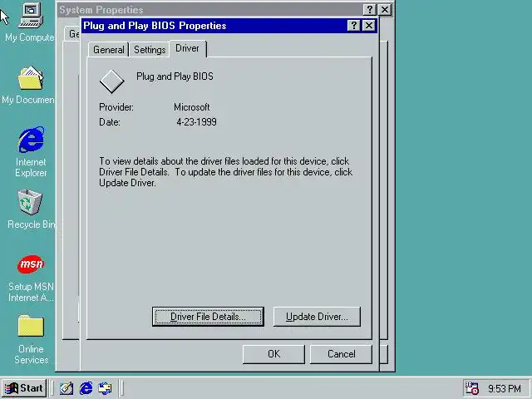Click the Task Scheduler tray icon
532x399 pixels.
click(471, 388)
